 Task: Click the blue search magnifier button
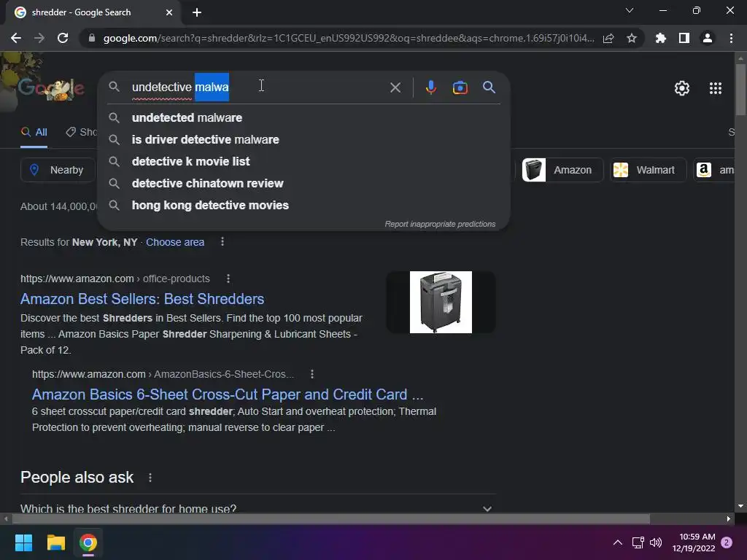[x=489, y=87]
